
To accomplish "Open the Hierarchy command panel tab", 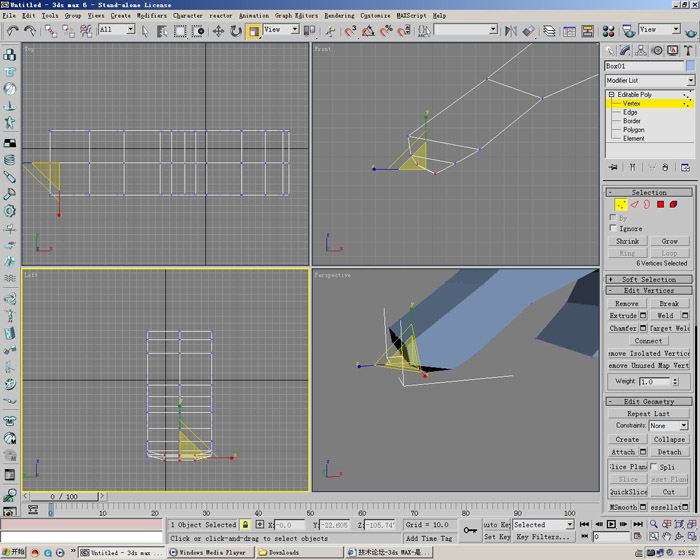I will click(x=639, y=50).
